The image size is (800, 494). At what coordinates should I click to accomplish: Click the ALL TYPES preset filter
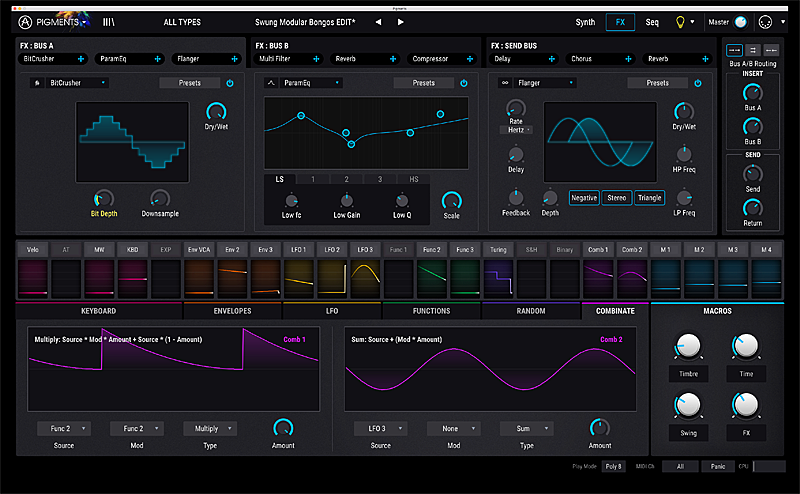pyautogui.click(x=182, y=22)
